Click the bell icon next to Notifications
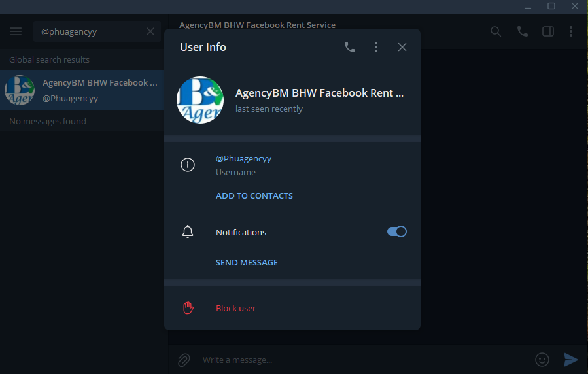The image size is (588, 374). [188, 232]
